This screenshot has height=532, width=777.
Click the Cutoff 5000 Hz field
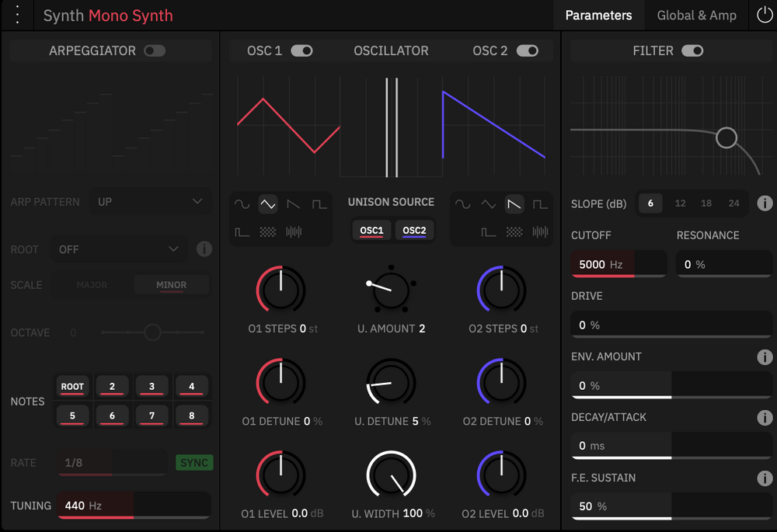coord(618,264)
